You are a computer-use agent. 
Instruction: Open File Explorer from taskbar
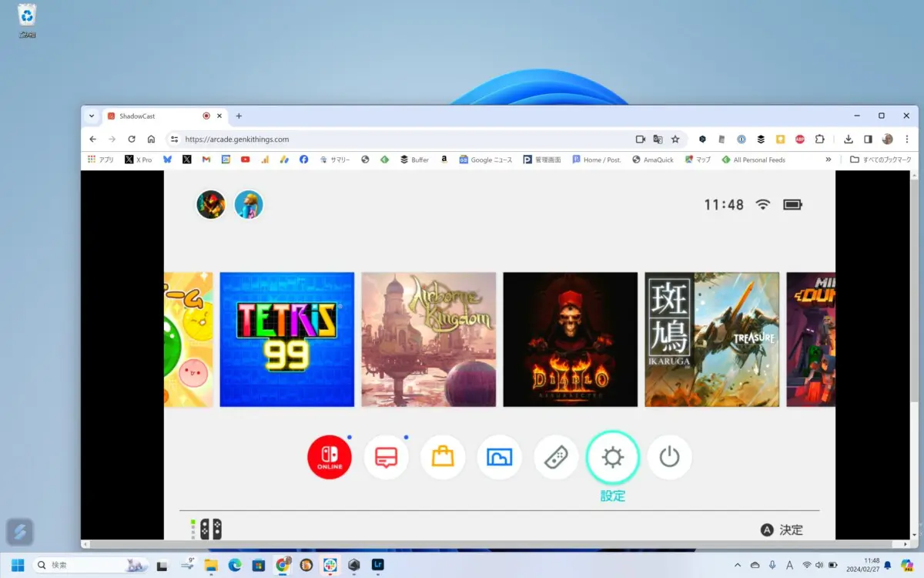pyautogui.click(x=211, y=565)
